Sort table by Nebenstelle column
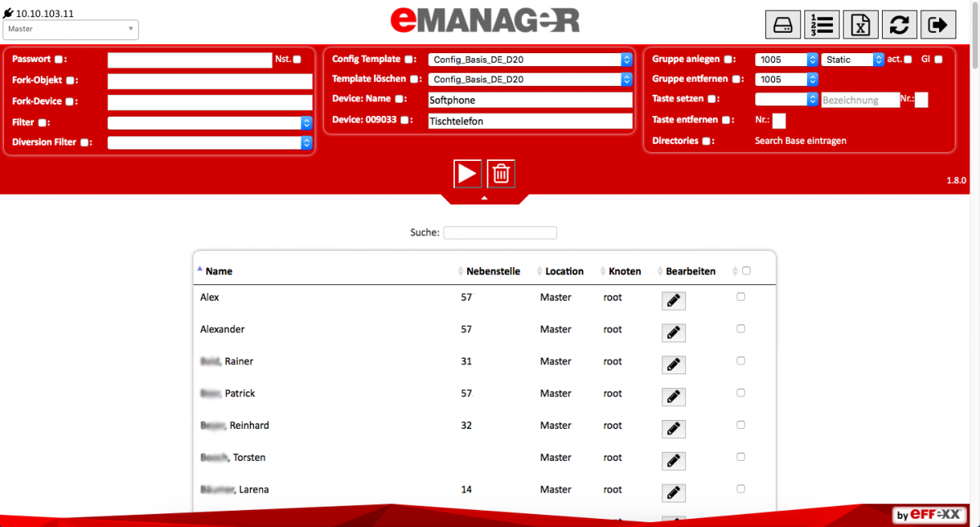This screenshot has height=527, width=980. click(x=493, y=271)
